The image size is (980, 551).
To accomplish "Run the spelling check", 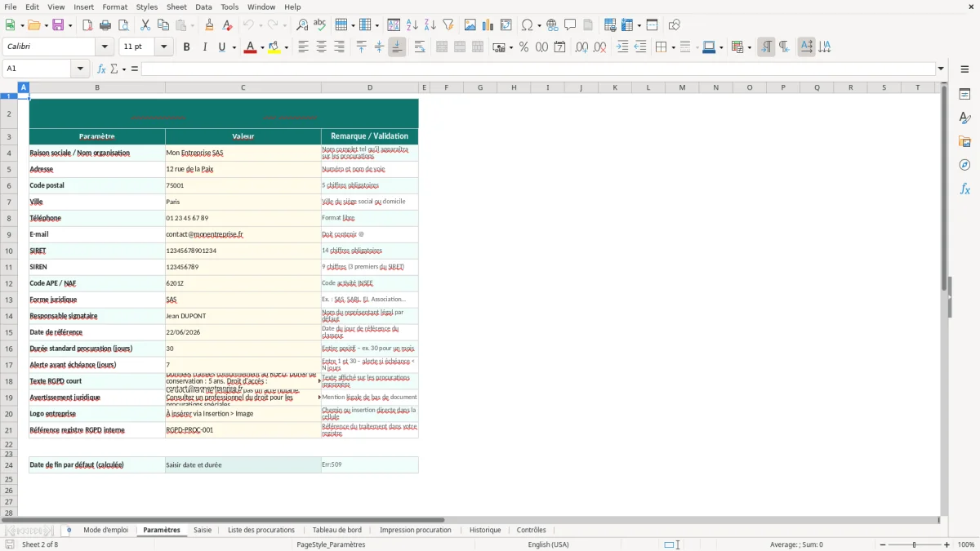I will point(320,25).
